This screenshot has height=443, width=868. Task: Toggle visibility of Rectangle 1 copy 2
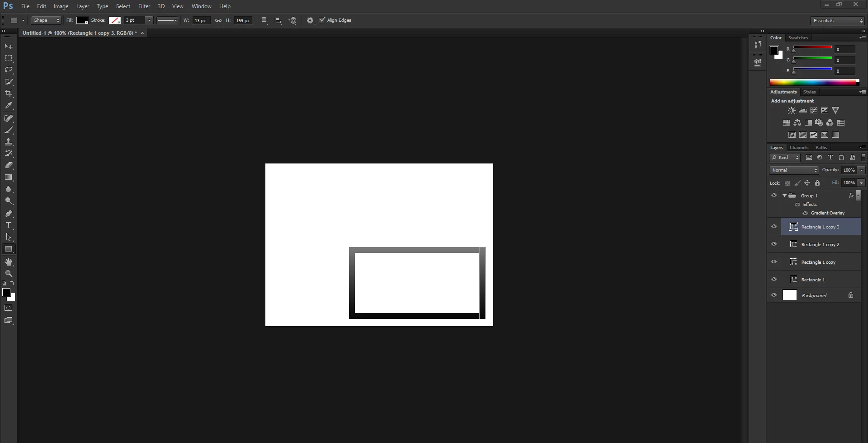pos(774,244)
